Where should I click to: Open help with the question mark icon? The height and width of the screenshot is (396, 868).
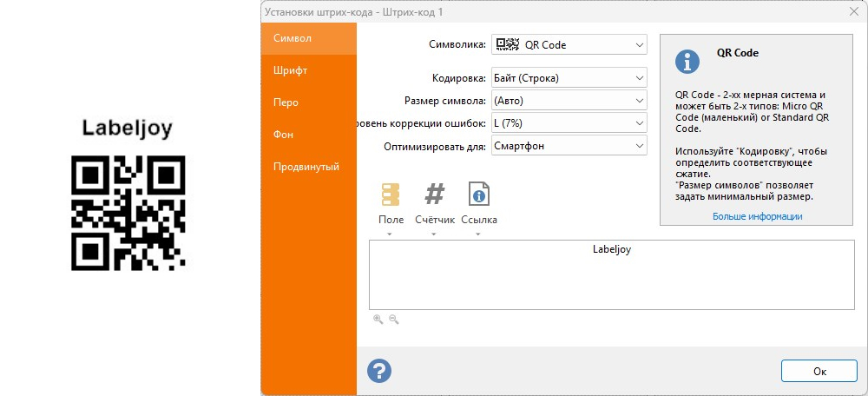[x=379, y=371]
